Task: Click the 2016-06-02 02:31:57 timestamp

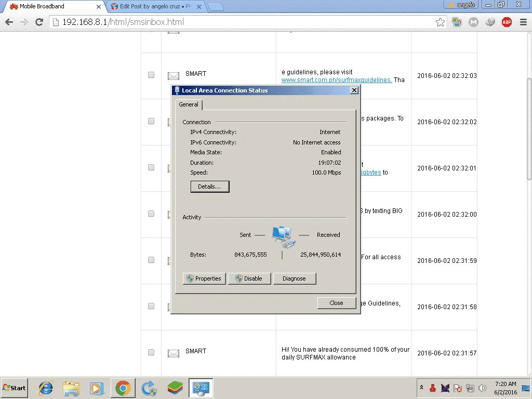Action: click(447, 353)
